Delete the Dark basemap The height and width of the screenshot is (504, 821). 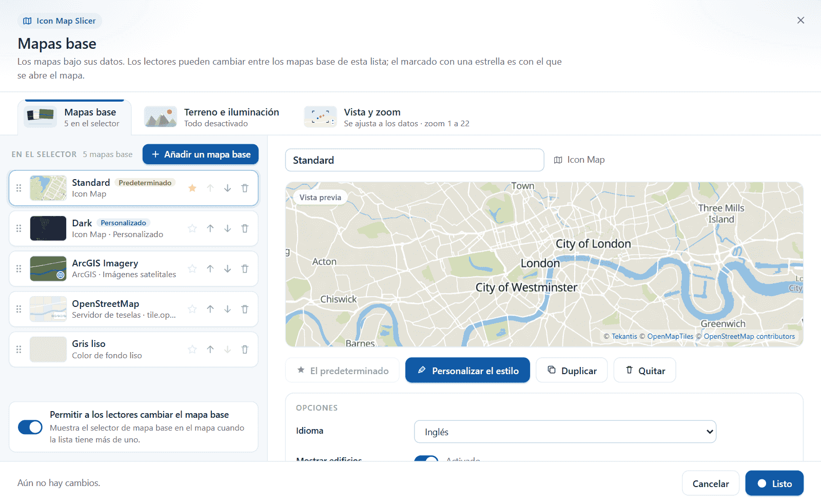pyautogui.click(x=245, y=228)
